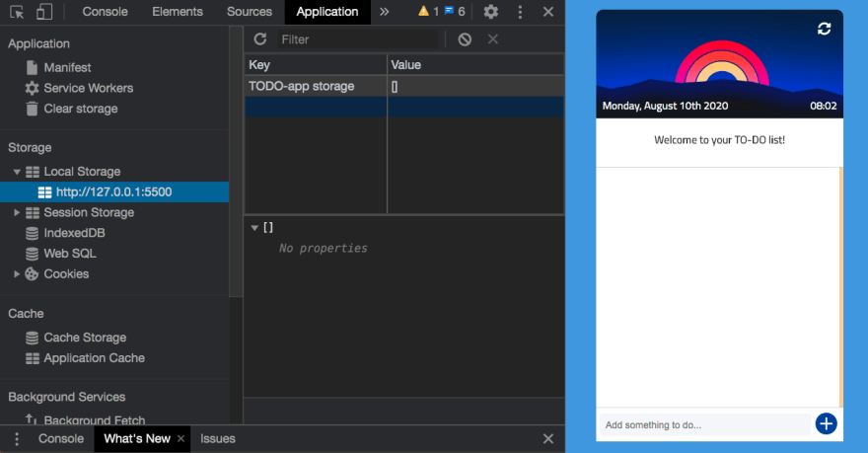Click the Cache section heading
868x453 pixels.
point(26,314)
